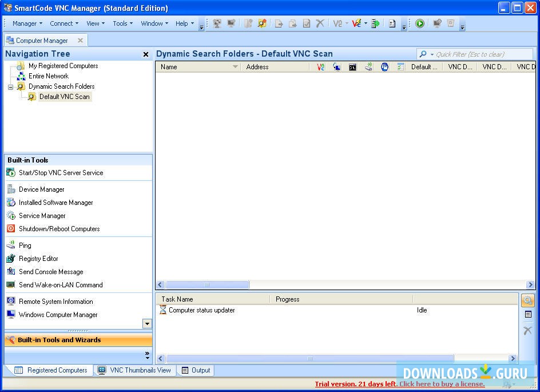Click the blue round windows column header icon

pyautogui.click(x=384, y=67)
